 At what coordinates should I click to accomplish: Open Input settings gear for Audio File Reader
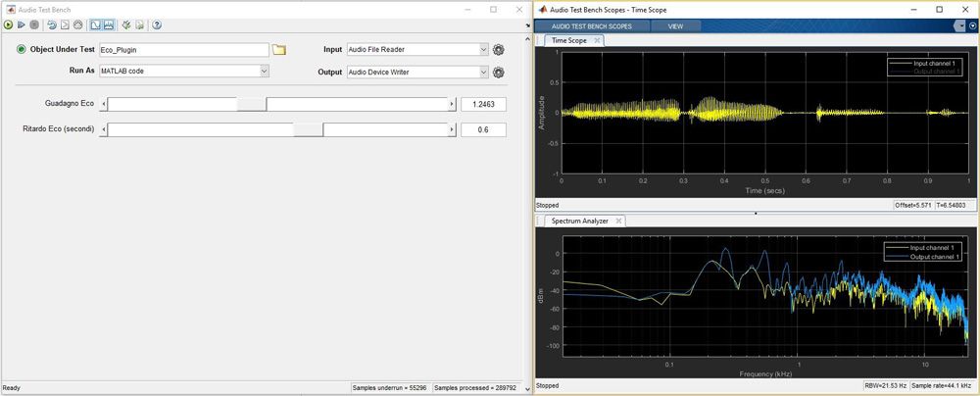[x=499, y=50]
